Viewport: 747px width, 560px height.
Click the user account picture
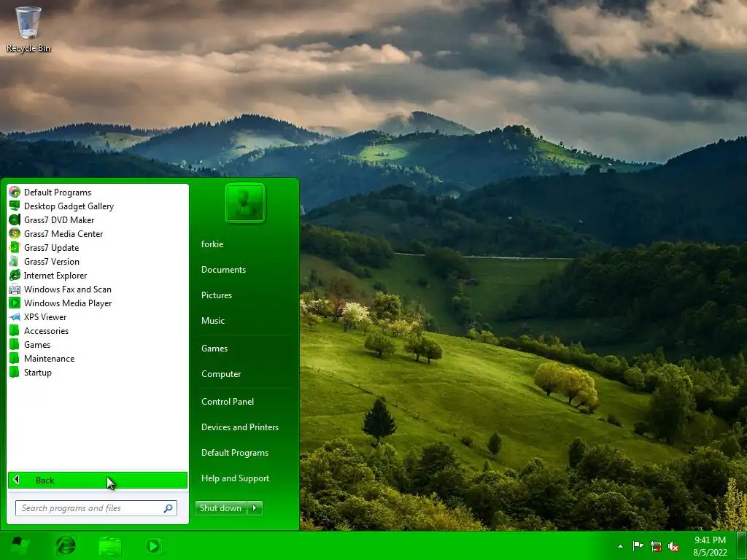pos(245,203)
